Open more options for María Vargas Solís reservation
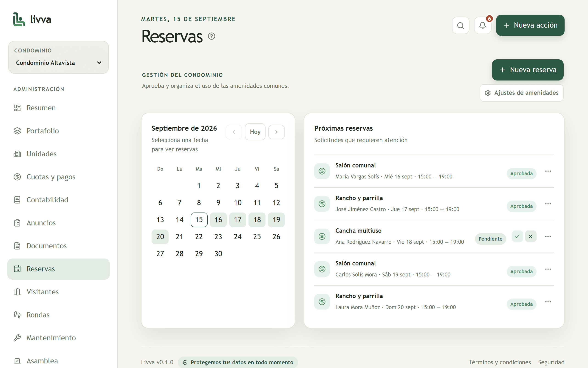The height and width of the screenshot is (368, 588). pyautogui.click(x=548, y=171)
